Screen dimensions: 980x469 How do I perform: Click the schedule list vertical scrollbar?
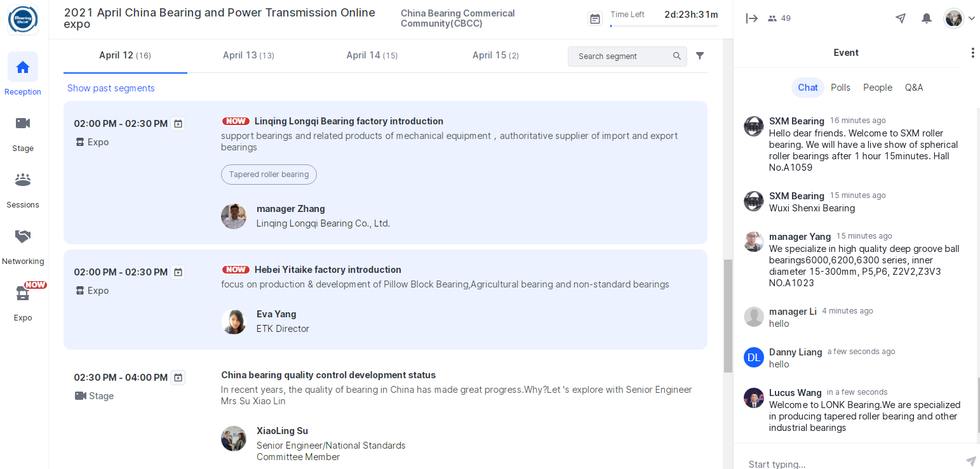pos(728,315)
